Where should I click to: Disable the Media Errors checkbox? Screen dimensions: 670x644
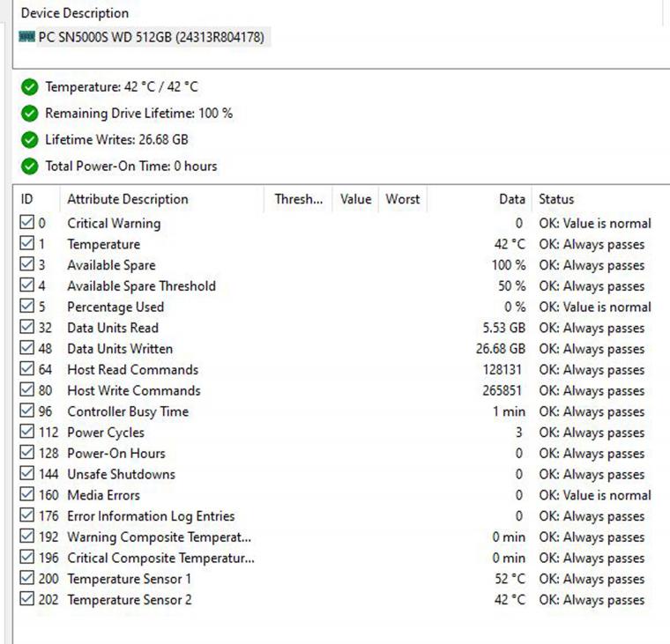pos(26,495)
